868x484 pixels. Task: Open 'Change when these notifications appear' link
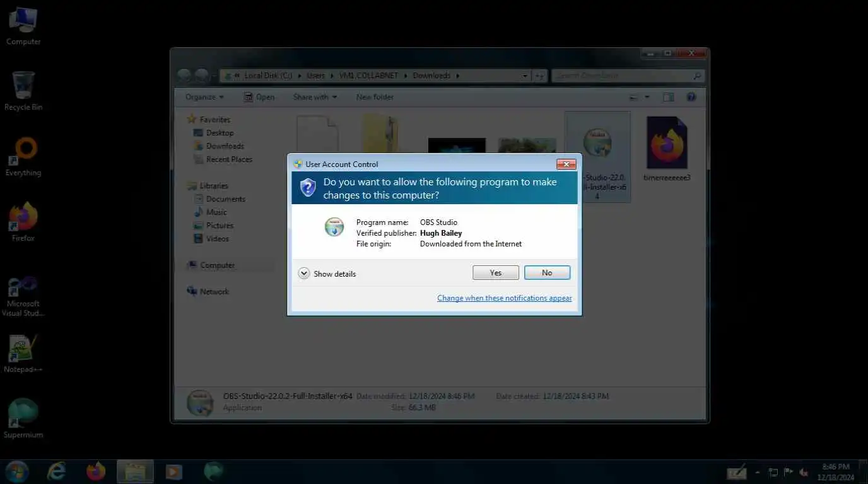coord(505,298)
